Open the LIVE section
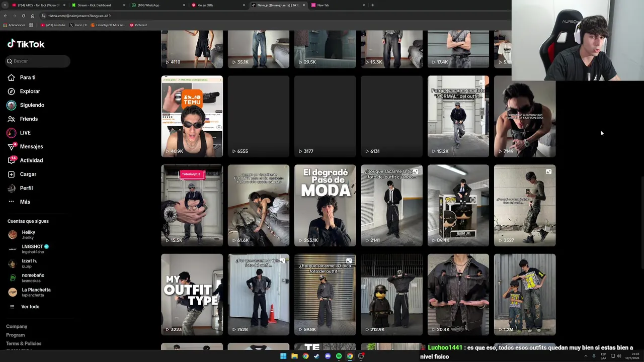Viewport: 644px width, 362px height. [x=19, y=133]
